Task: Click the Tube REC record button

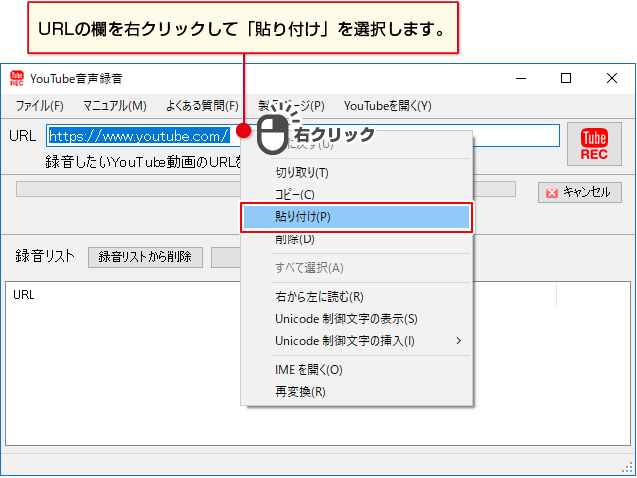Action: (594, 144)
